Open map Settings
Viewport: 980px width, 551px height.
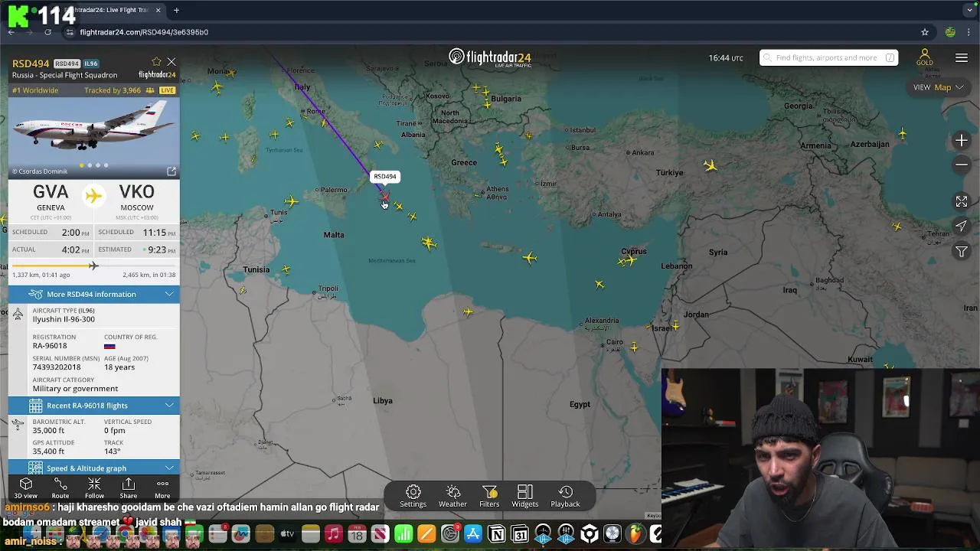coord(413,496)
